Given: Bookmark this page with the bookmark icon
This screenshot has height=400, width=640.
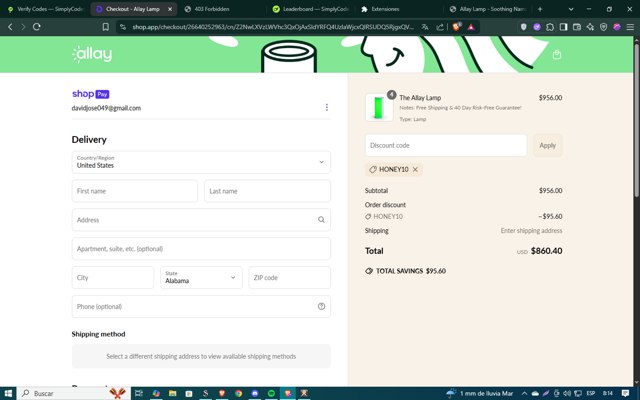Looking at the screenshot, I should click(x=106, y=27).
